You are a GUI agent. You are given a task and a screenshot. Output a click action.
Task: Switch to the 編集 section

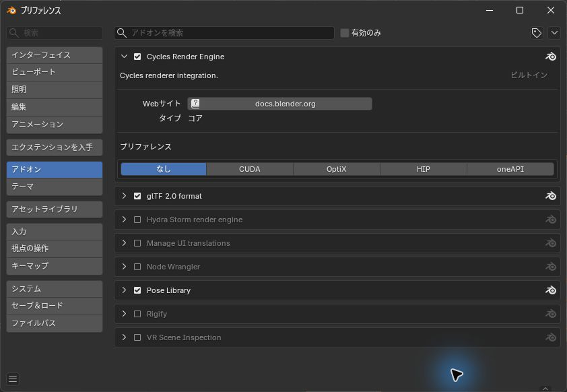point(55,106)
